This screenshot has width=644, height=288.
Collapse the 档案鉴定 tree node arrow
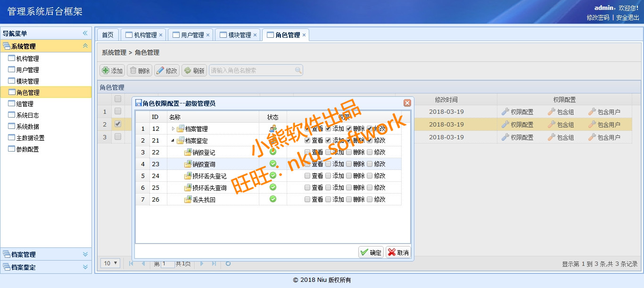[x=173, y=140]
